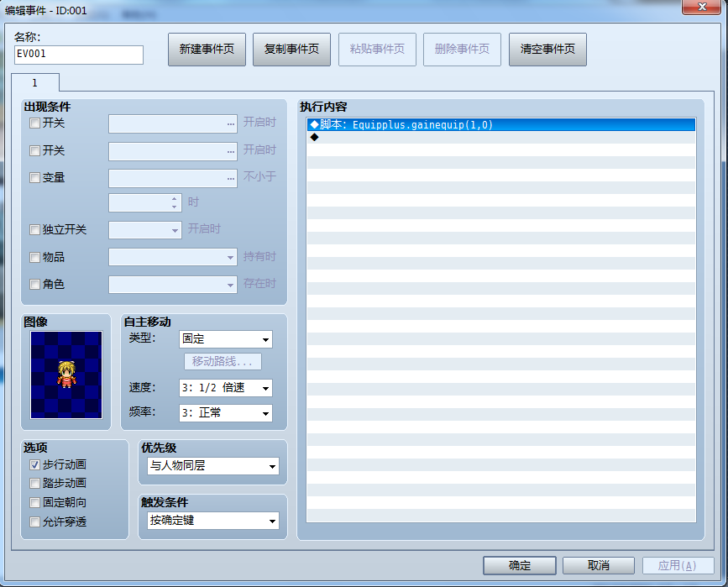Select the character sprite in 图像 box
The image size is (728, 587).
pos(66,375)
